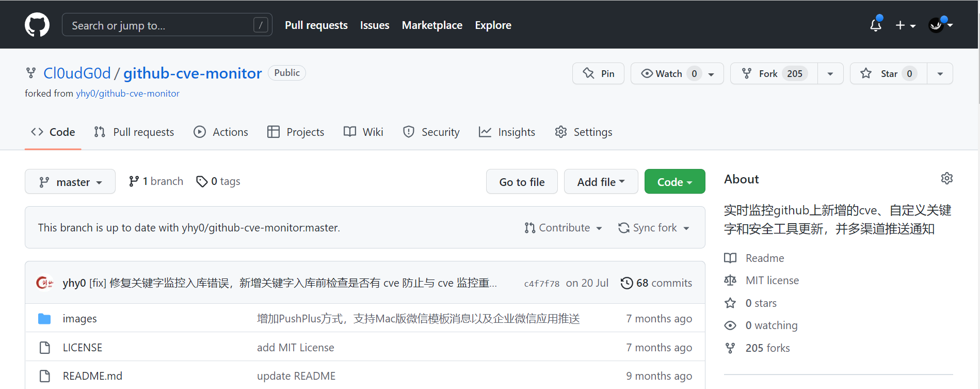The width and height of the screenshot is (980, 389).
Task: Open the update README commit
Action: point(296,376)
